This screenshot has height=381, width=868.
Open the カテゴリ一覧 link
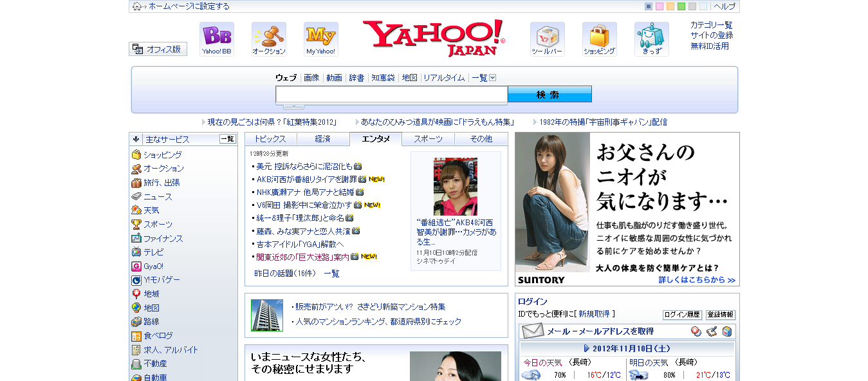point(712,25)
